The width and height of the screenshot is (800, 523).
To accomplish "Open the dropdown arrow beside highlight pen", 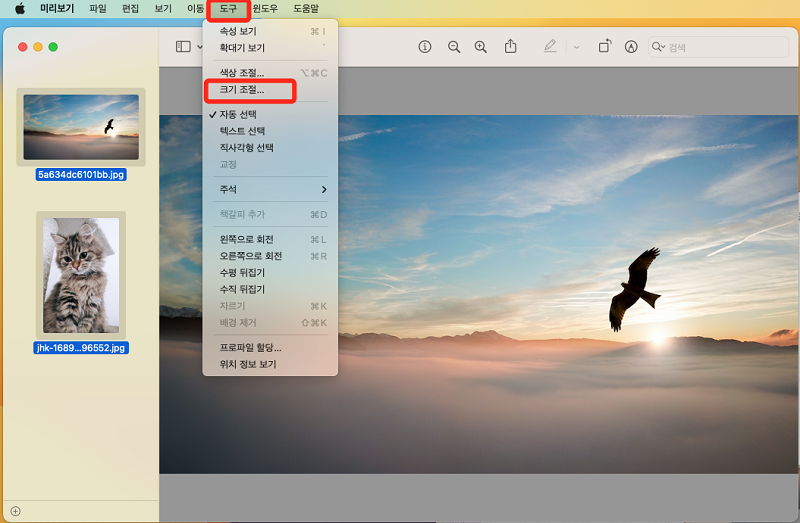I will (x=576, y=47).
